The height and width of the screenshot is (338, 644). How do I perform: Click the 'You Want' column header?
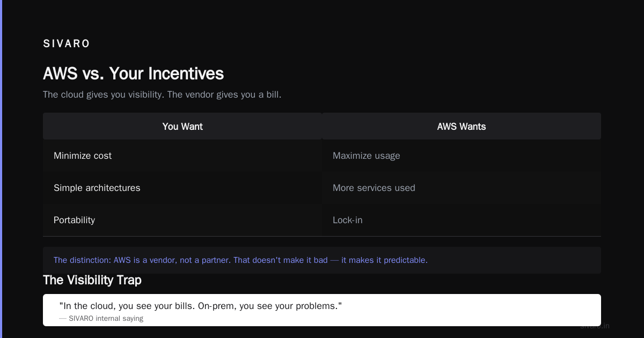pyautogui.click(x=182, y=127)
